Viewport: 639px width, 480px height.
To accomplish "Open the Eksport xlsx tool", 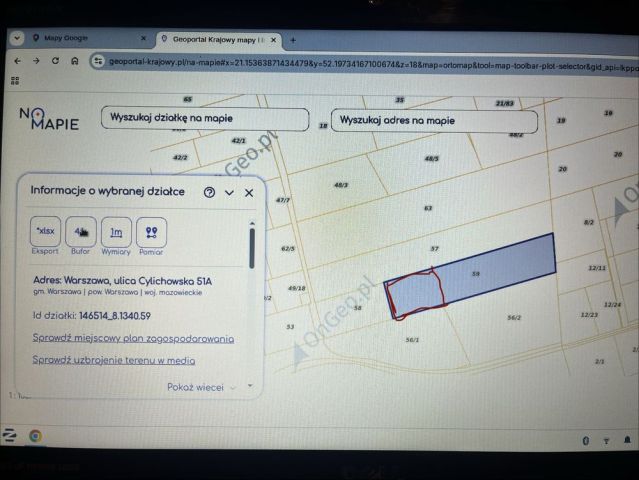I will click(45, 231).
